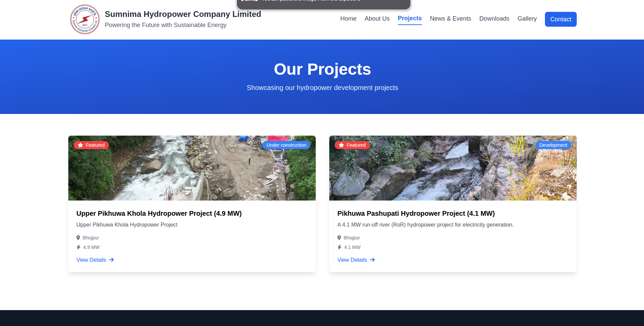Click the Under construction status badge
The image size is (644, 326).
[x=286, y=145]
